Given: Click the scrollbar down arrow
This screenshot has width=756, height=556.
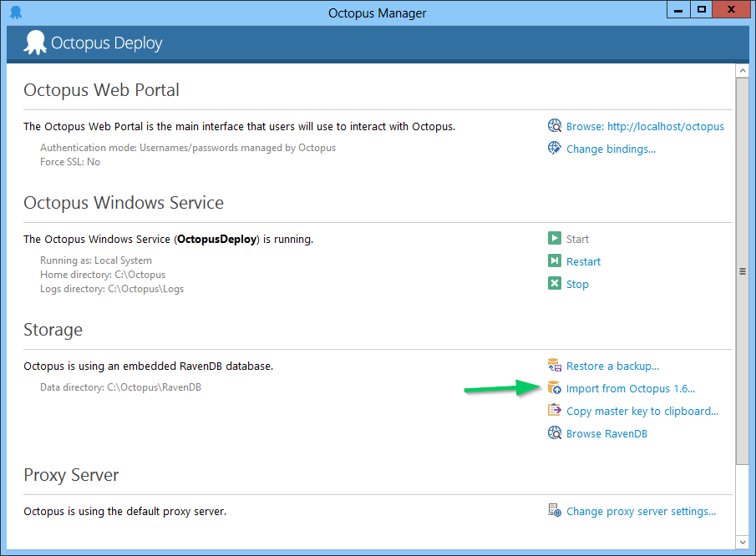Looking at the screenshot, I should click(743, 542).
